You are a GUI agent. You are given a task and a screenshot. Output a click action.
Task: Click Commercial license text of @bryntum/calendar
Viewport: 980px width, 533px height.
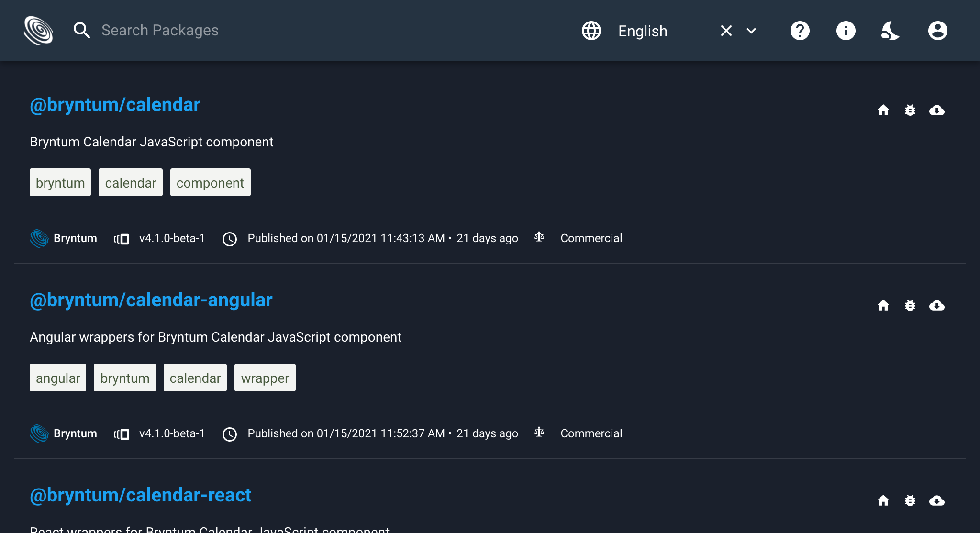coord(591,238)
